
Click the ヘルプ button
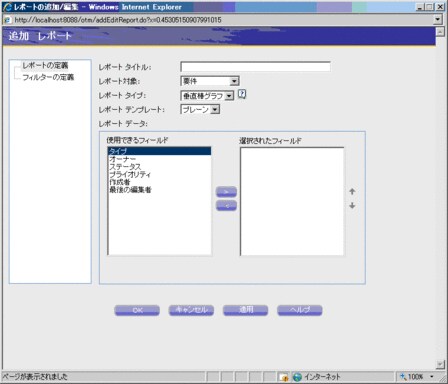(300, 310)
